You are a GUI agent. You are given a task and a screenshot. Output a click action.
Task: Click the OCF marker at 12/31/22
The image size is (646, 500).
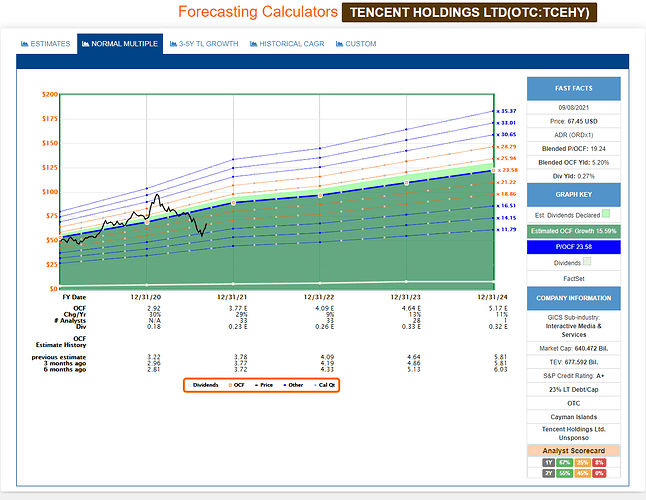coord(320,195)
